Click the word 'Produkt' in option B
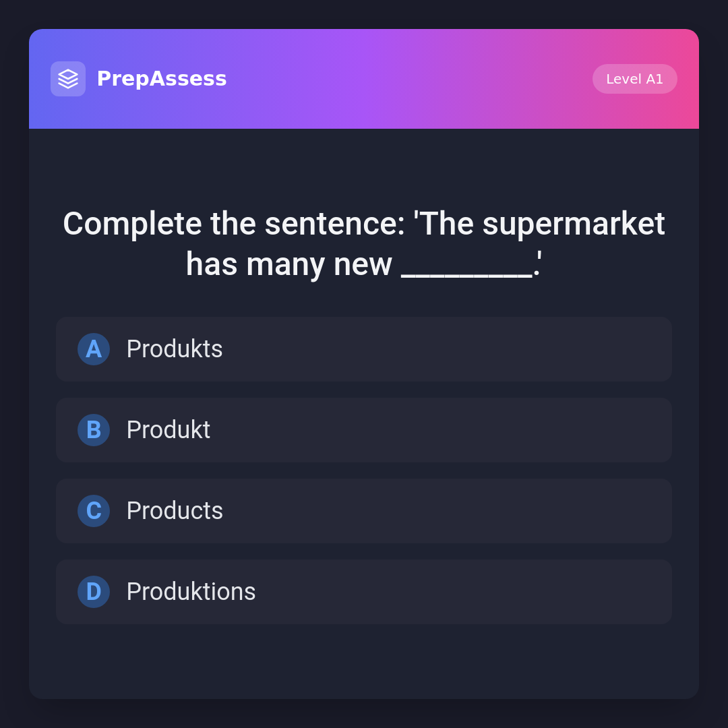The height and width of the screenshot is (728, 728). tap(169, 430)
